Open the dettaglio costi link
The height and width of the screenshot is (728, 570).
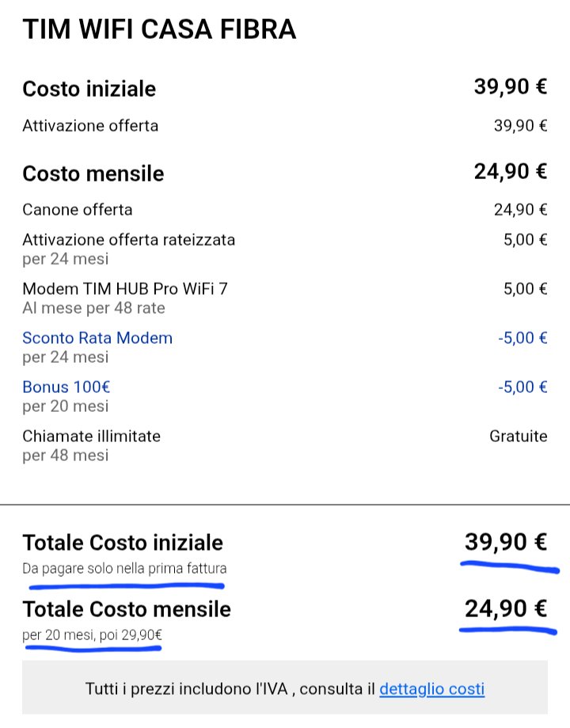(x=431, y=688)
